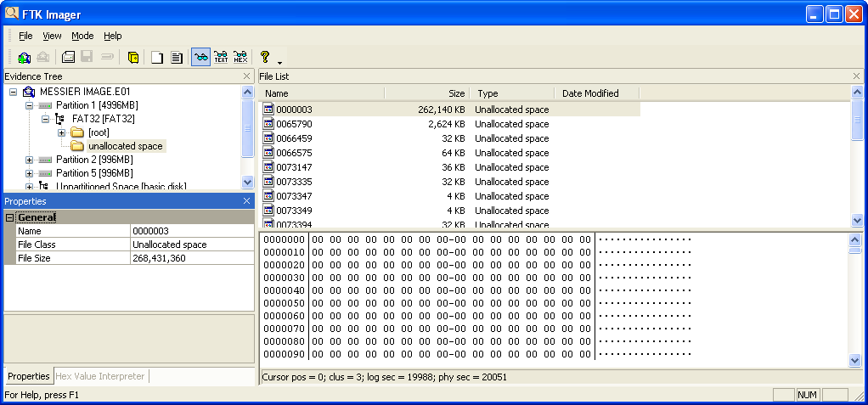Sort file list by Size column
The image size is (868, 405).
click(x=427, y=93)
